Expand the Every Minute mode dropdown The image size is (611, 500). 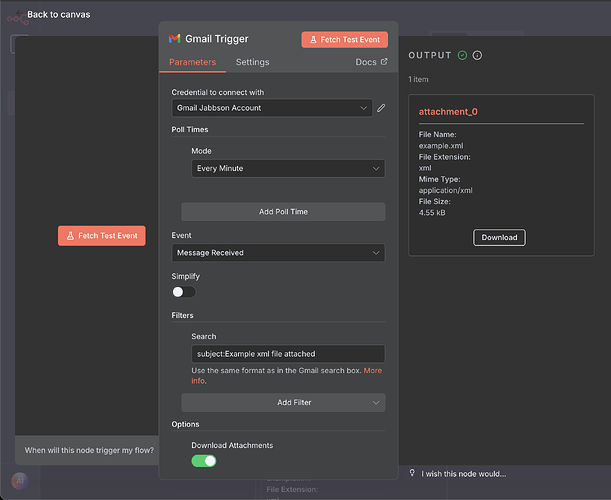click(x=287, y=169)
